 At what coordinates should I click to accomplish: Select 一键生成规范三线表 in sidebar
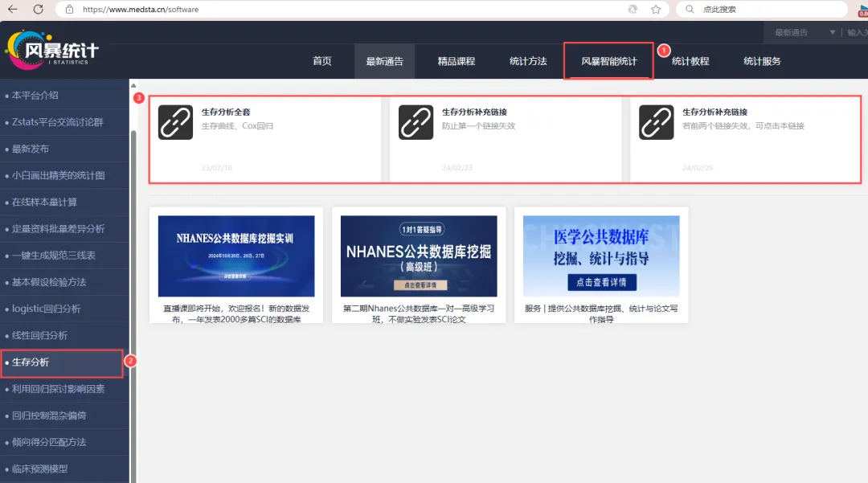[x=64, y=255]
